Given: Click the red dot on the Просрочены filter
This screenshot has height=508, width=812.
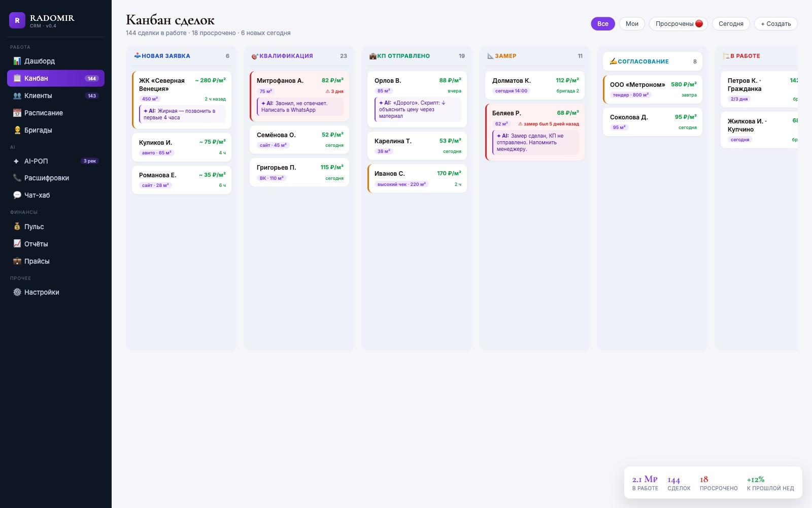Looking at the screenshot, I should 699,23.
